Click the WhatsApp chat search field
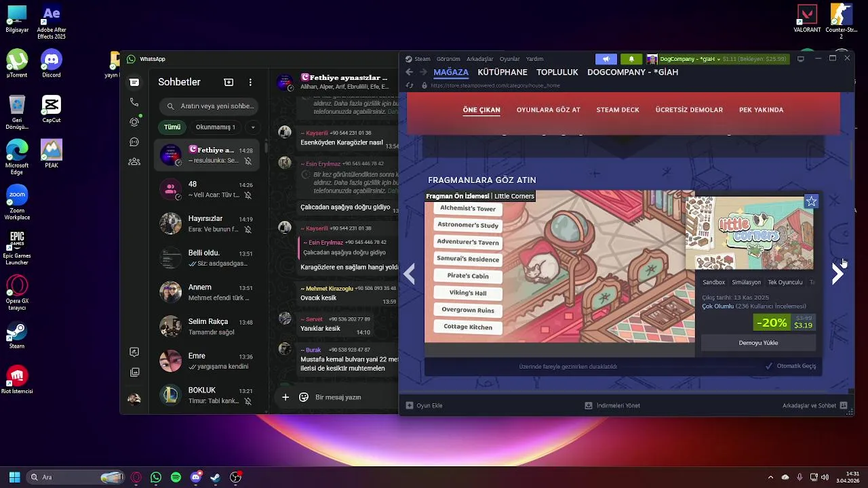 tap(210, 106)
